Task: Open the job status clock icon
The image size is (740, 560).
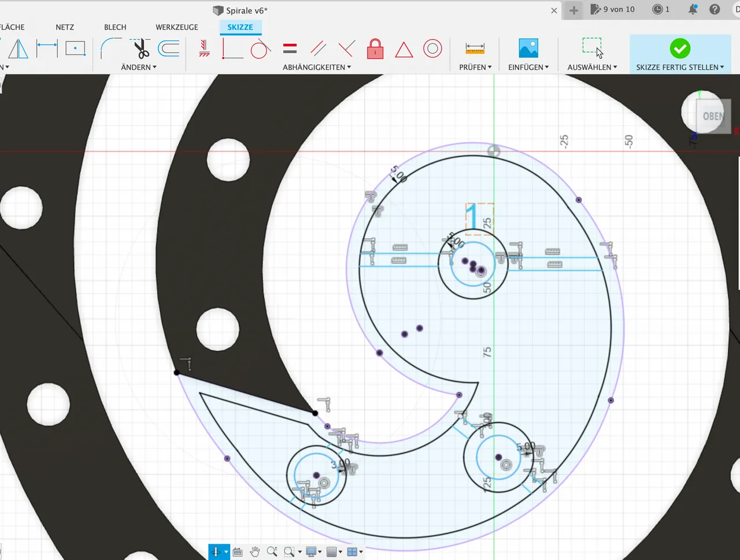Action: click(657, 9)
